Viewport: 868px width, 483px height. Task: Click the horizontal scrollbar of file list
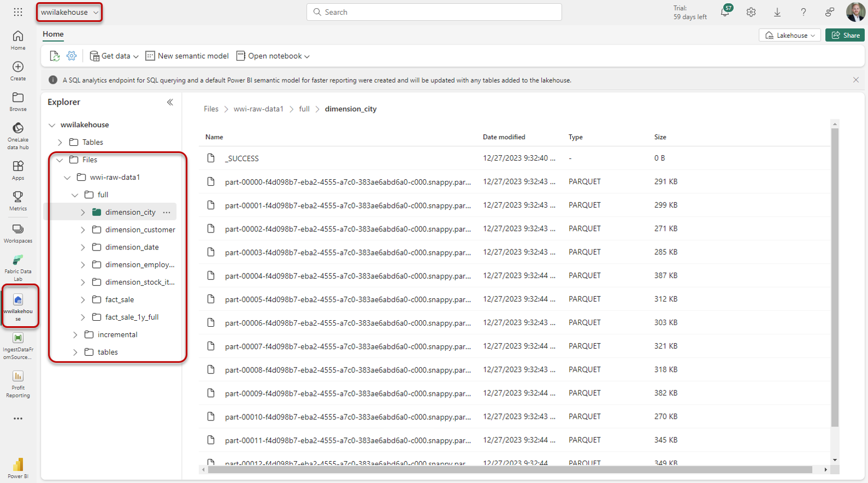point(510,470)
